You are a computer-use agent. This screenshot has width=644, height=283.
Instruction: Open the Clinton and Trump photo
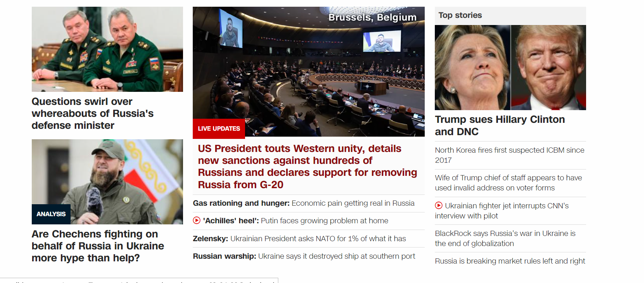click(x=510, y=68)
